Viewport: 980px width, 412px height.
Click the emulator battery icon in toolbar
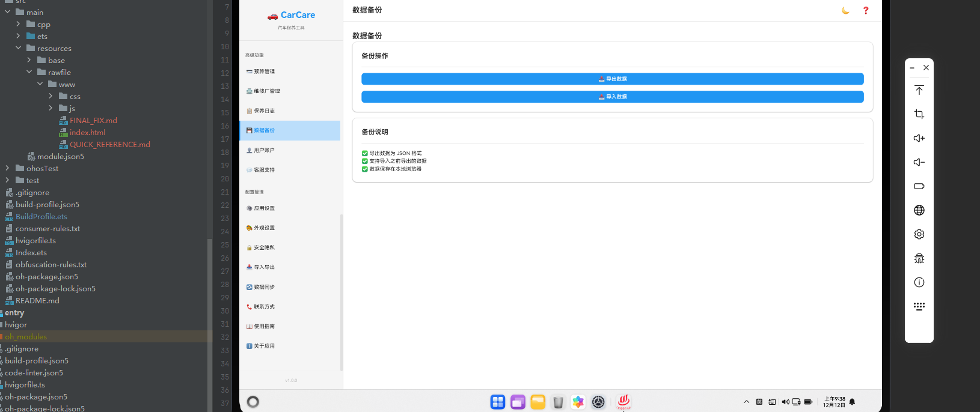(919, 186)
